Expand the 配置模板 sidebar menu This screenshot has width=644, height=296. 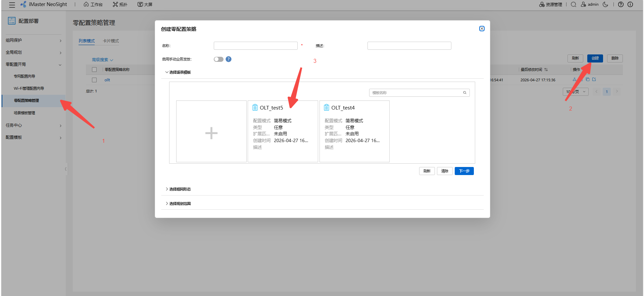click(34, 137)
